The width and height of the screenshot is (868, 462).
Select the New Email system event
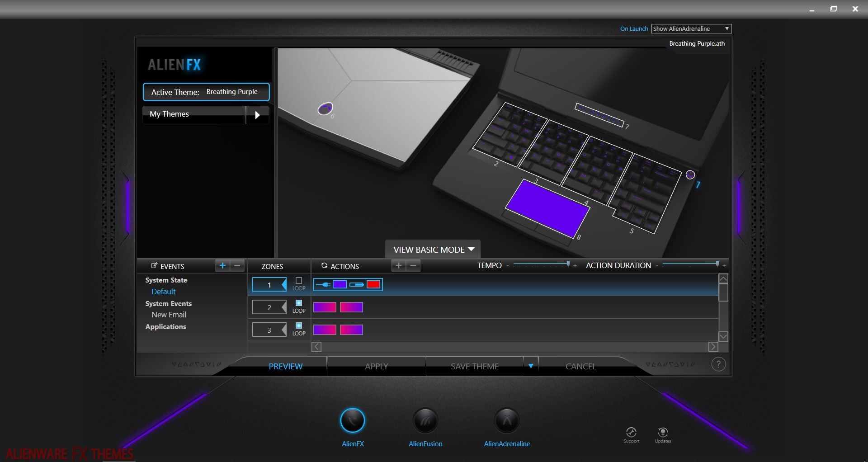click(x=169, y=315)
